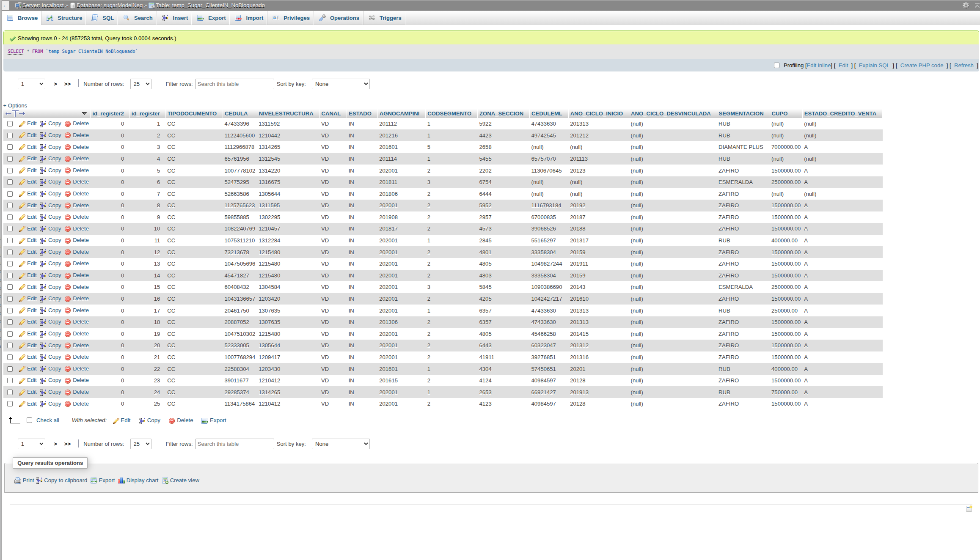Enable the Profiling checkbox
Screen dimensions: 980x560
coord(776,66)
